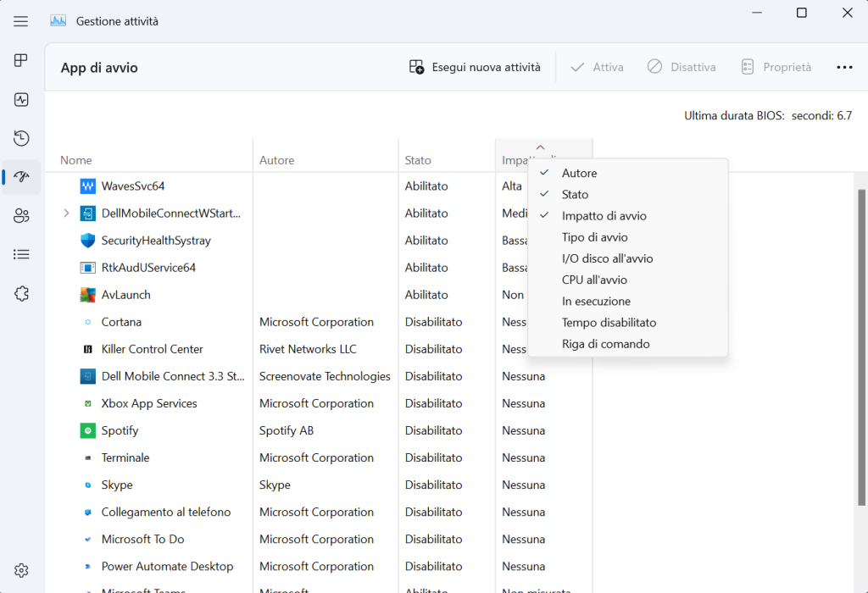The width and height of the screenshot is (868, 593).
Task: Minimize the Gestione attività window
Action: pos(757,13)
